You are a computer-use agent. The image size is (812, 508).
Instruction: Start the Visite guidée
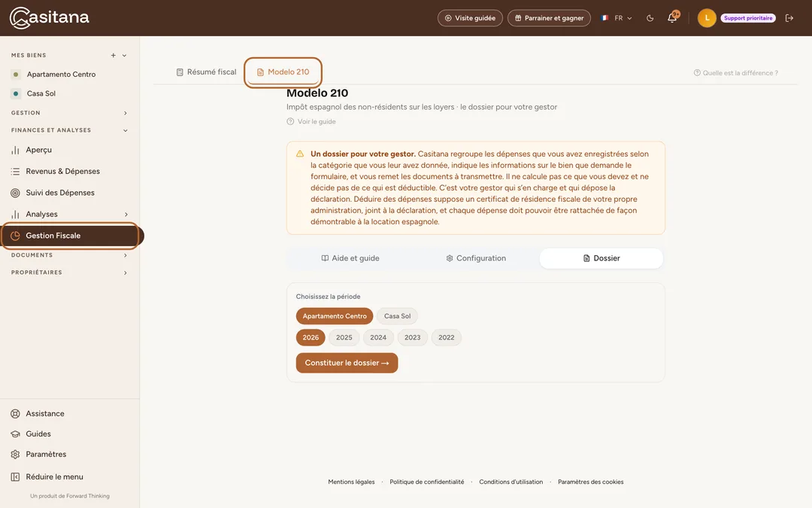(470, 18)
